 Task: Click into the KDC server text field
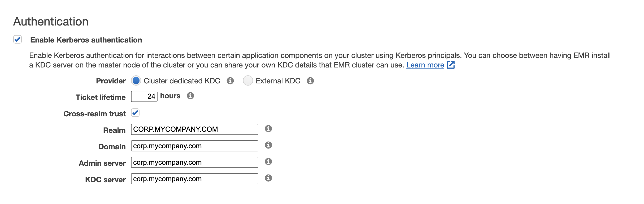pyautogui.click(x=195, y=179)
